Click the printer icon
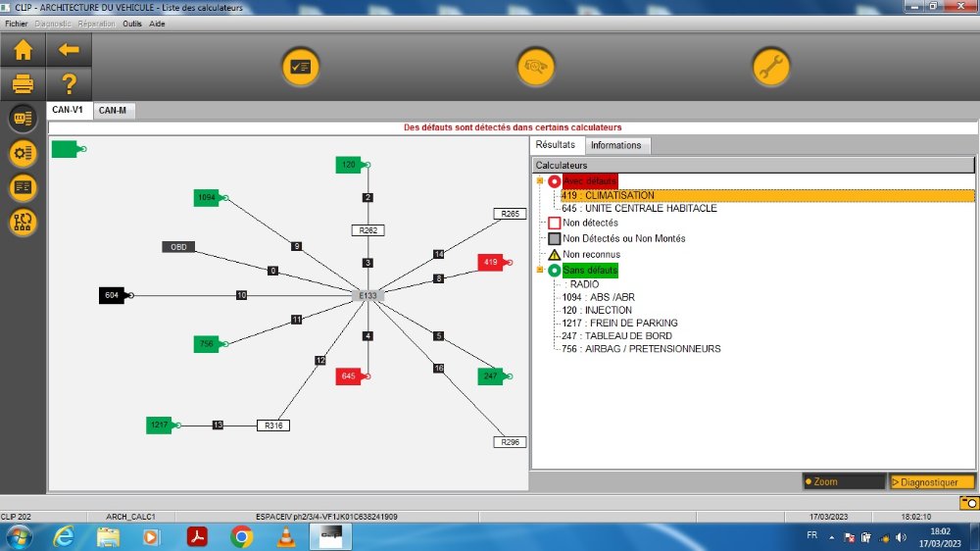The image size is (980, 551). pyautogui.click(x=23, y=83)
